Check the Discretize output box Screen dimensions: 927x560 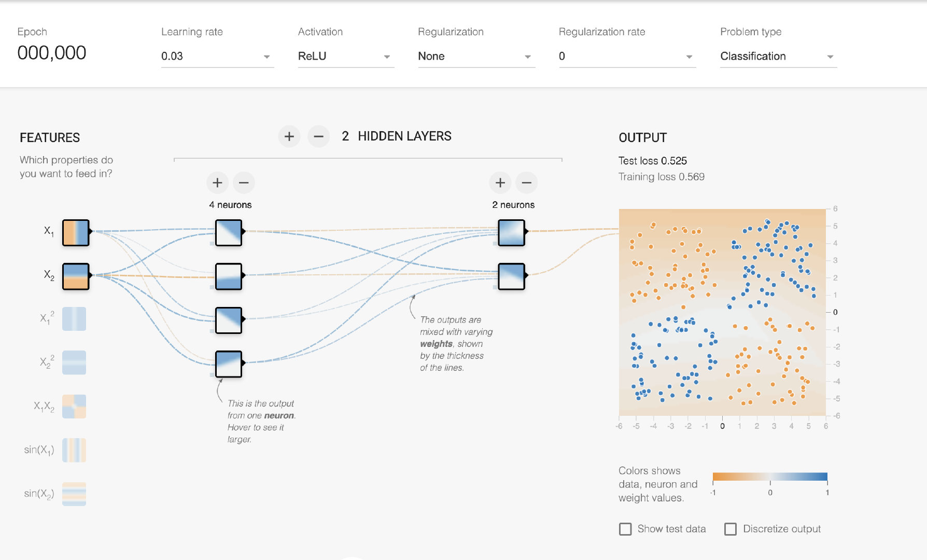coord(731,529)
